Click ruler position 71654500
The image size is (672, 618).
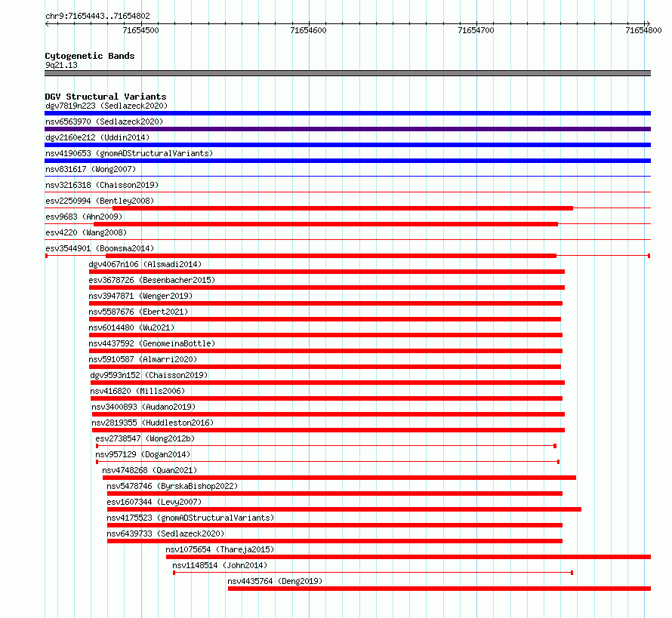pyautogui.click(x=140, y=30)
